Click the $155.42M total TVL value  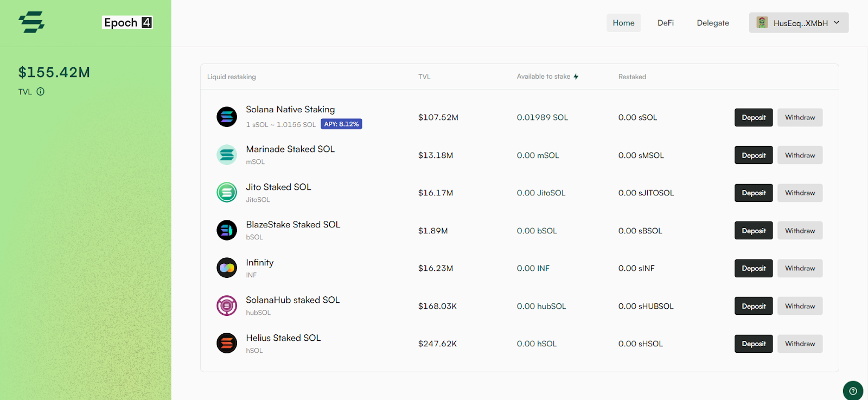point(54,72)
